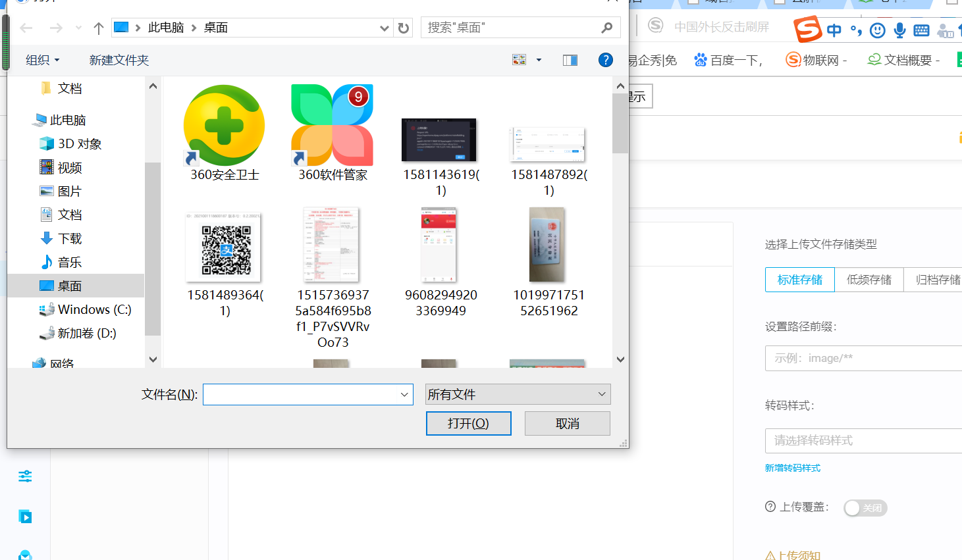Click the Back arrow in file dialog
Screen dimensions: 962x560
(26, 28)
